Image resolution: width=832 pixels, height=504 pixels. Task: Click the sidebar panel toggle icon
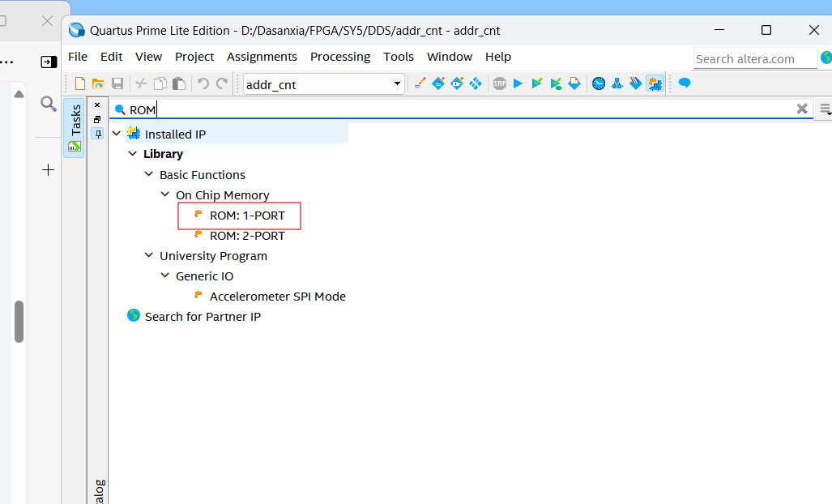[x=49, y=62]
